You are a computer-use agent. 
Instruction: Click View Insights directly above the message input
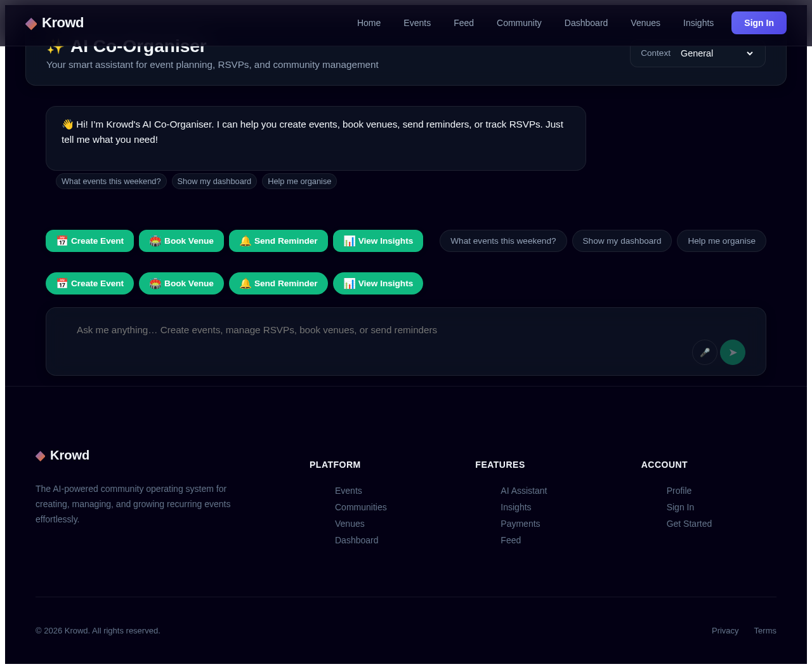(378, 283)
